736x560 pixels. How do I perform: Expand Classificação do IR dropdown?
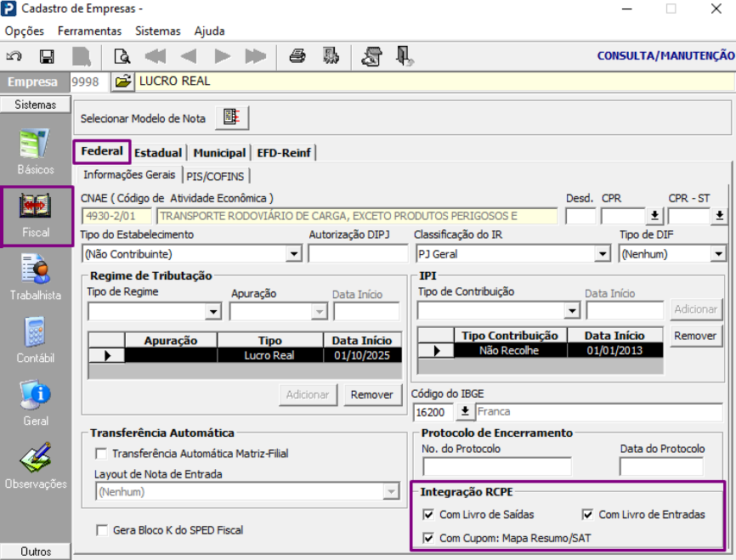(603, 254)
